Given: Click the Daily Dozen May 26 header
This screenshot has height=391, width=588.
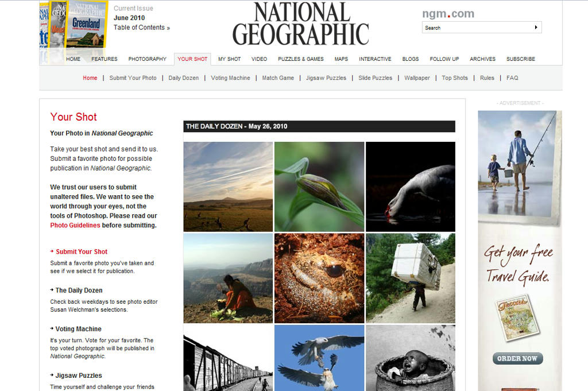Looking at the screenshot, I should click(319, 126).
